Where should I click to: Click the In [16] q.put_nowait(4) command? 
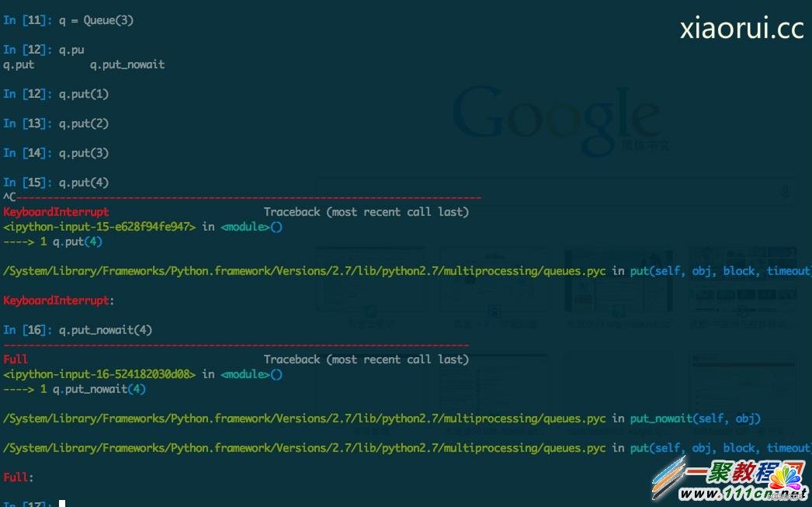pos(106,330)
